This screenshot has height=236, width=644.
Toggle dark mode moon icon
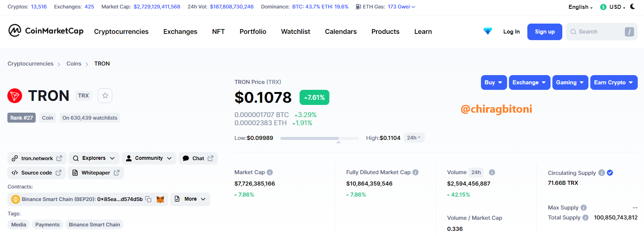(x=633, y=7)
